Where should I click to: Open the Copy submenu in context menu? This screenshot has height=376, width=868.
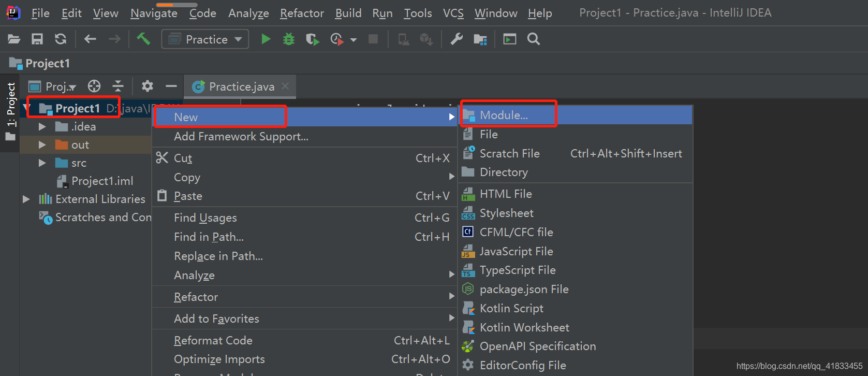point(304,177)
